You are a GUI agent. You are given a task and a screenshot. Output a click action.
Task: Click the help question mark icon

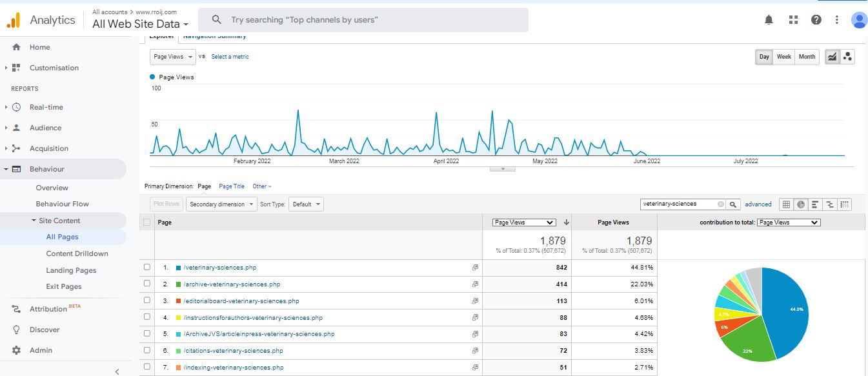coord(816,20)
